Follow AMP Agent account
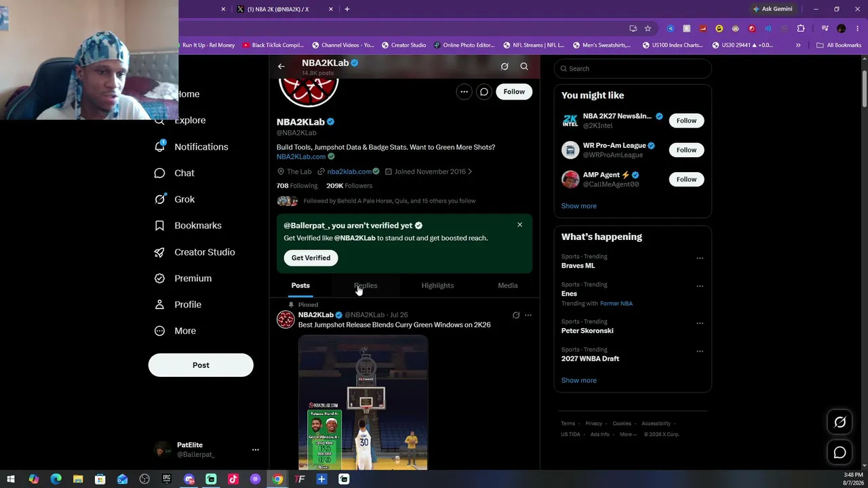Screen dimensions: 868x488 [686, 179]
